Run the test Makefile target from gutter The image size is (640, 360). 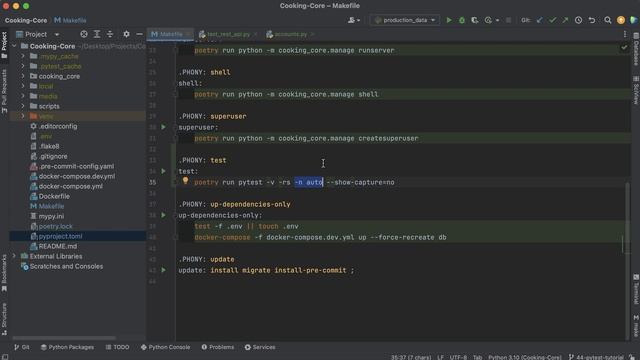tap(164, 171)
